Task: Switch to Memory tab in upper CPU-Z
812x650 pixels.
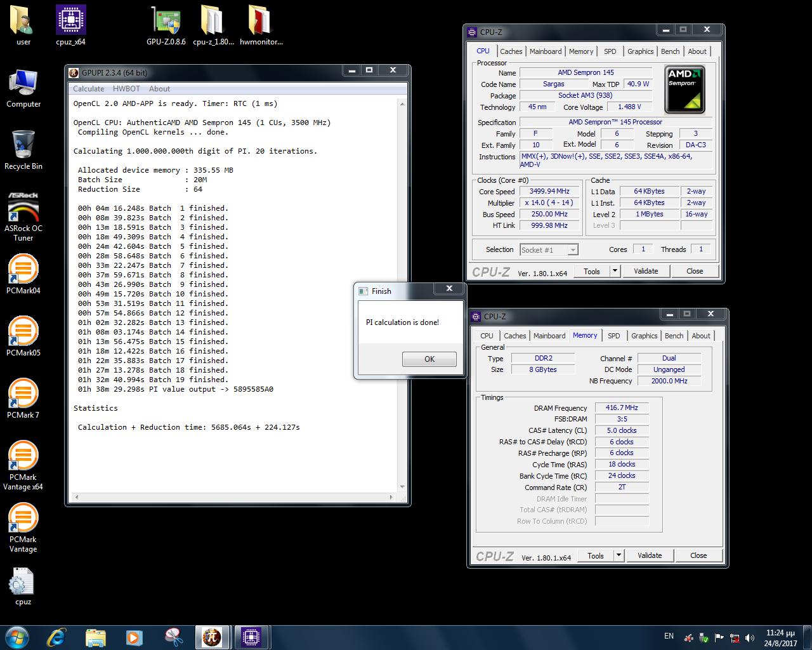Action: coord(581,51)
